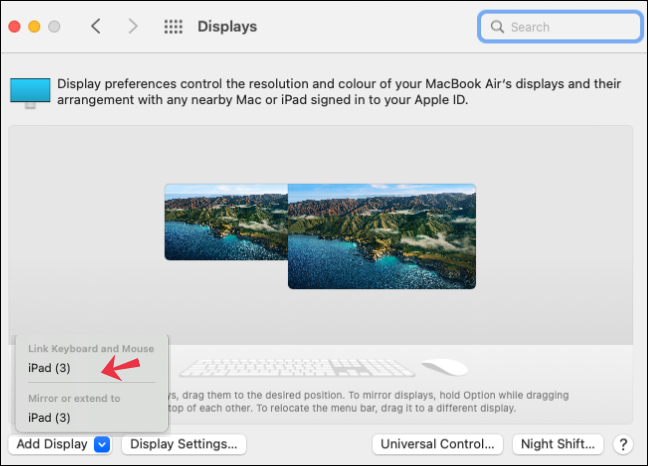Click the magnifying glass search icon
Viewport: 648px width, 466px height.
pos(497,27)
